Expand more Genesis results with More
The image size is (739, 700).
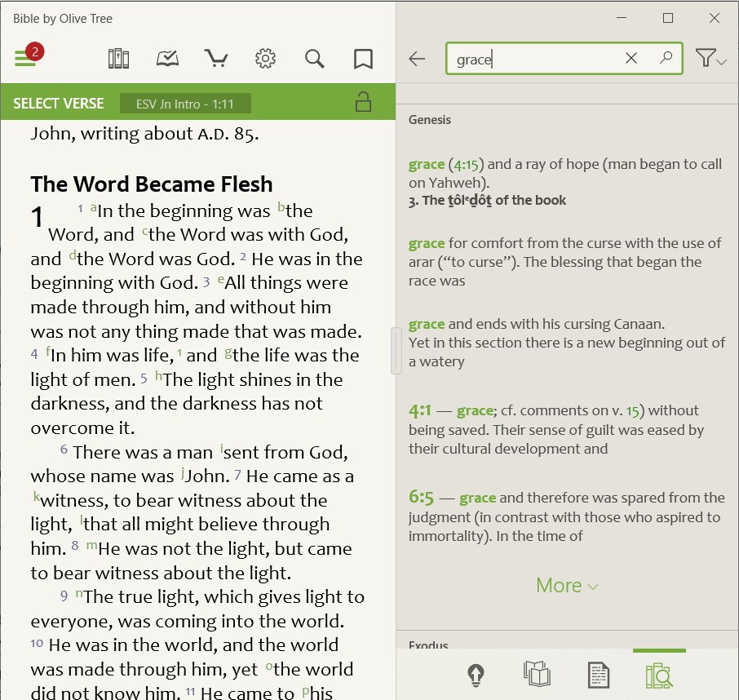click(567, 586)
